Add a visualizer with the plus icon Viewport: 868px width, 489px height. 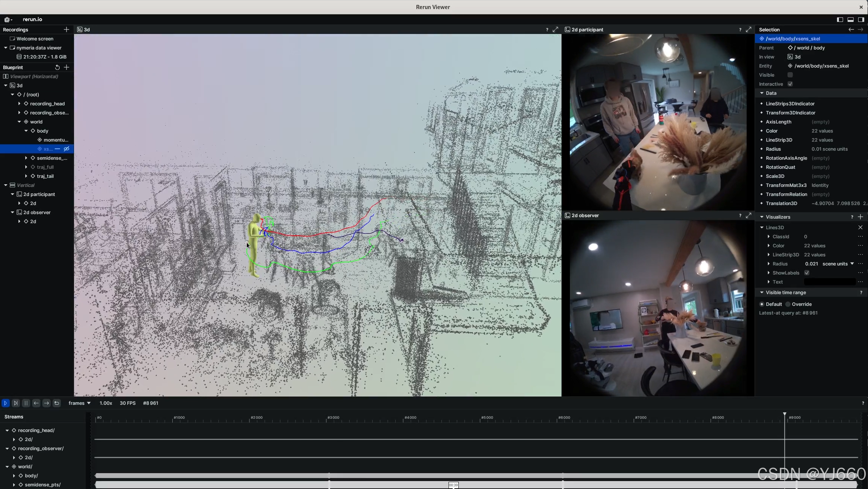pos(860,217)
